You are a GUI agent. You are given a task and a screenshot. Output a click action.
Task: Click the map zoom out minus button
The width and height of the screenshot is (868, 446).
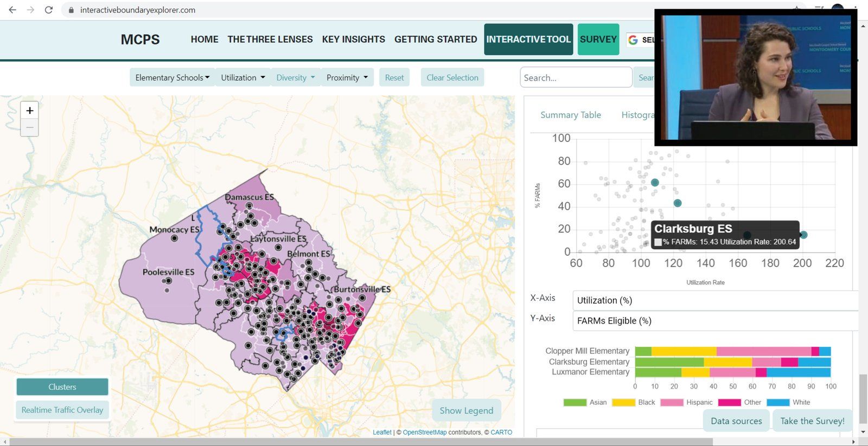(30, 128)
